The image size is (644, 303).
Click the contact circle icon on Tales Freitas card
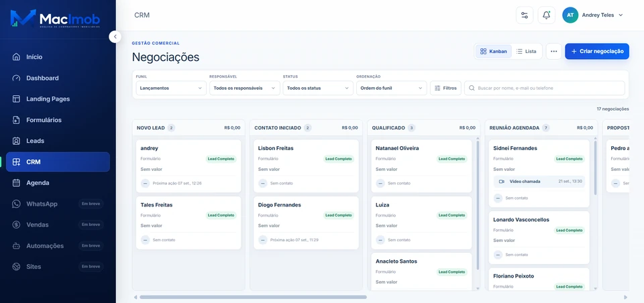click(145, 240)
